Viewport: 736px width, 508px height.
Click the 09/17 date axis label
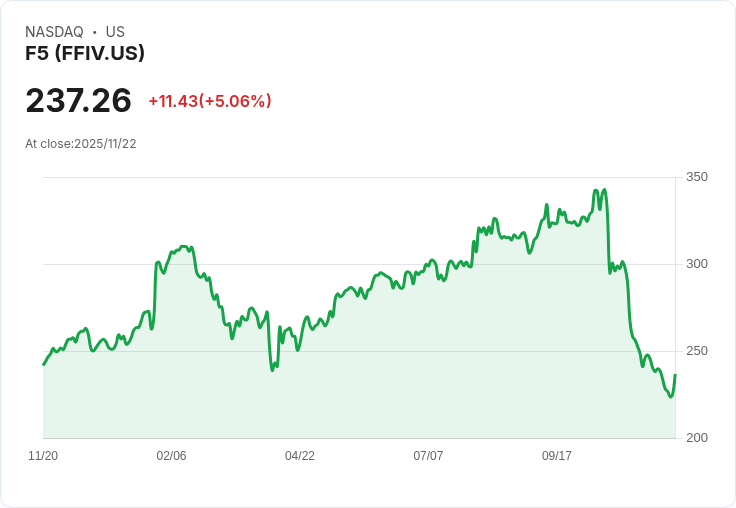[557, 456]
